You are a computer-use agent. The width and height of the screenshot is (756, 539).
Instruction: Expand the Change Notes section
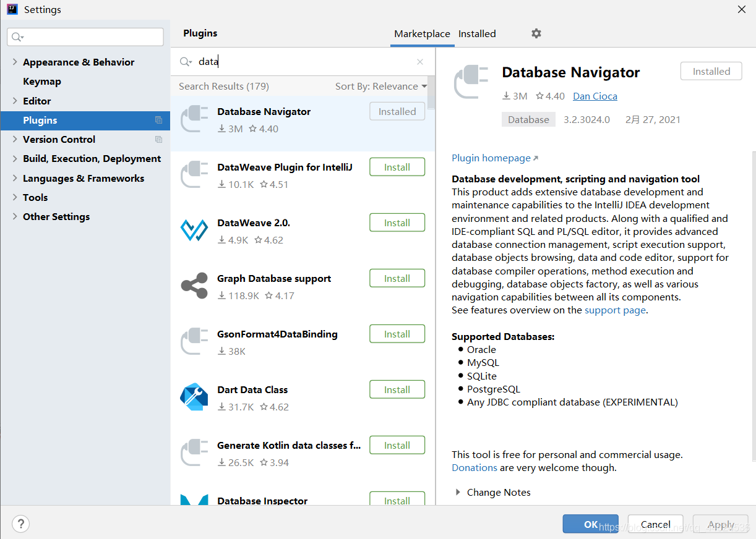(x=458, y=492)
